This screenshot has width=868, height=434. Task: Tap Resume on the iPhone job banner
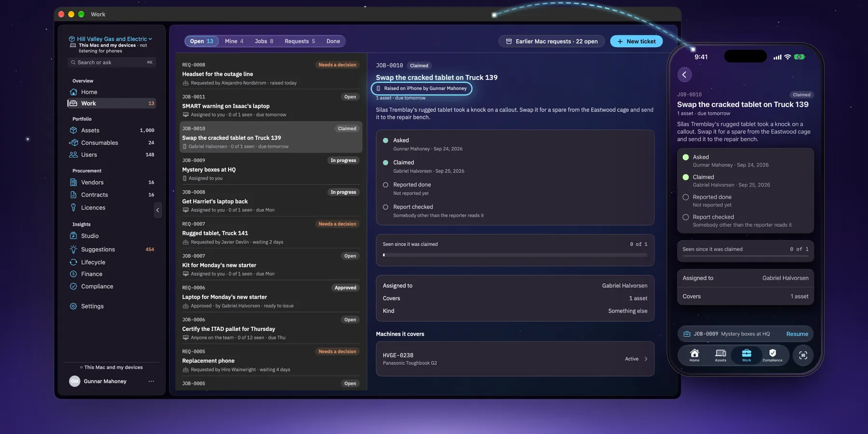(797, 334)
